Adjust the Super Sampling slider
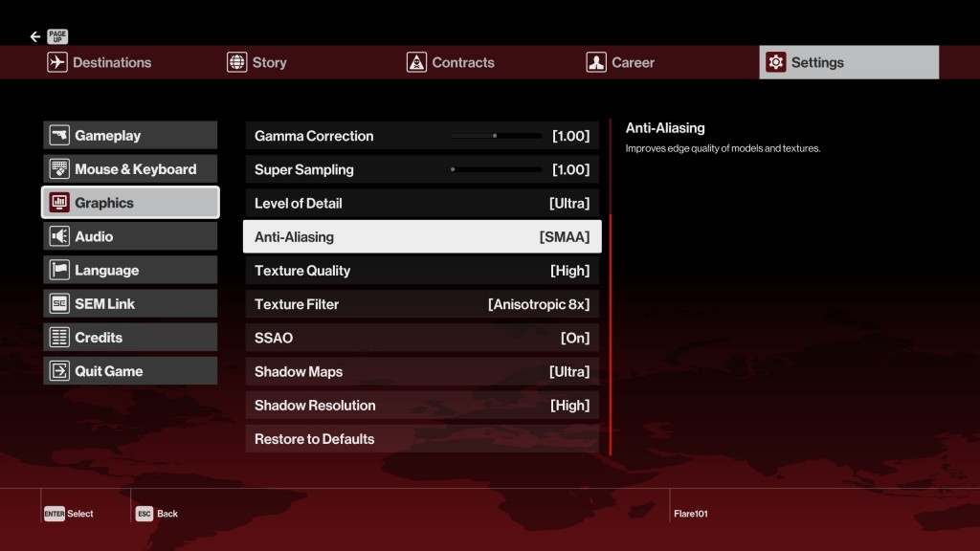Viewport: 980px width, 551px height. [x=497, y=169]
